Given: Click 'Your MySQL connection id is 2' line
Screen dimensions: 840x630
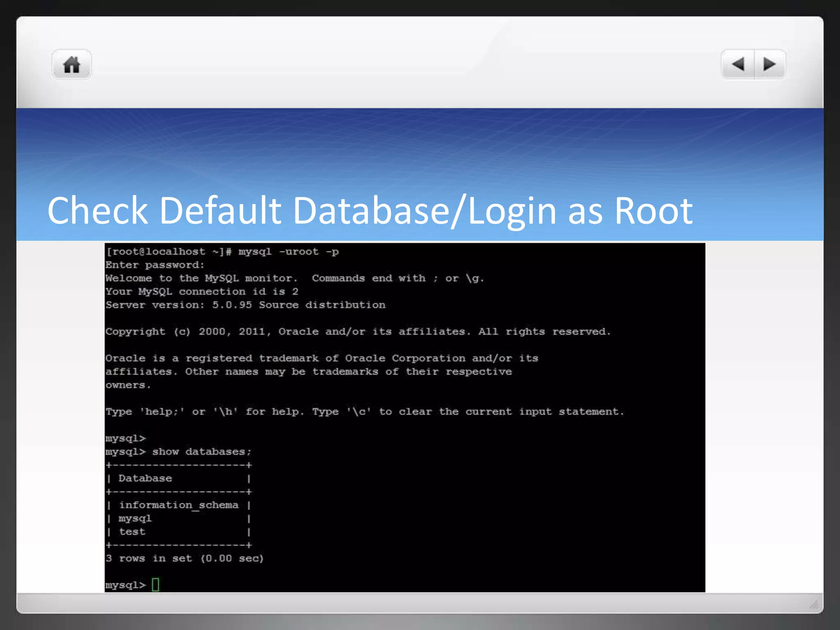Looking at the screenshot, I should (x=202, y=292).
